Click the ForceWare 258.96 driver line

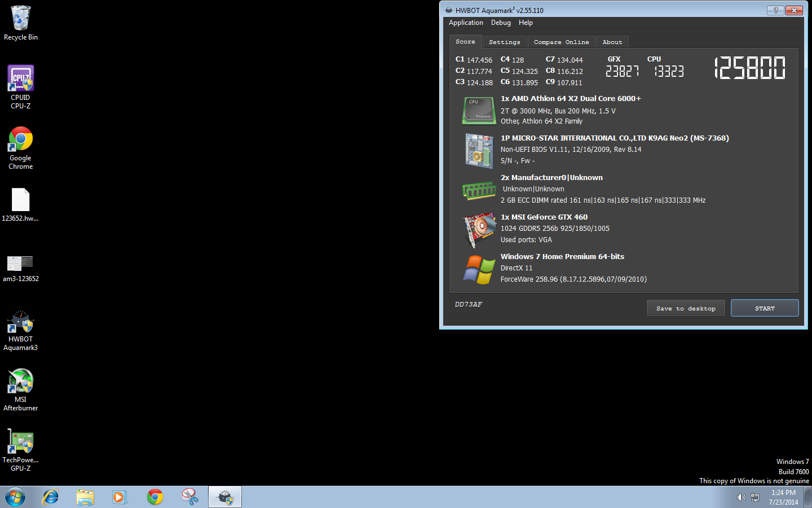tap(573, 279)
